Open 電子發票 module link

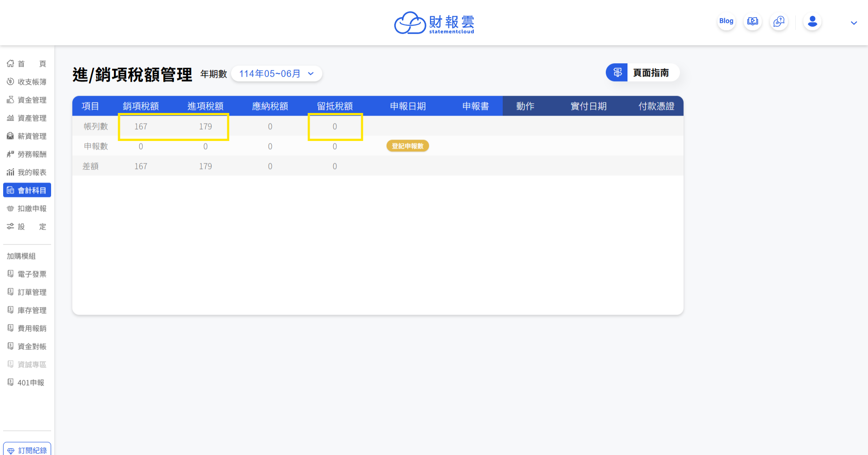(27, 274)
